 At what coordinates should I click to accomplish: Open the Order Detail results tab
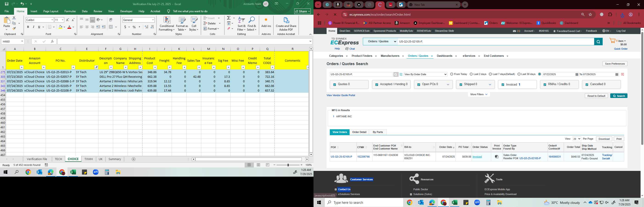click(x=359, y=132)
